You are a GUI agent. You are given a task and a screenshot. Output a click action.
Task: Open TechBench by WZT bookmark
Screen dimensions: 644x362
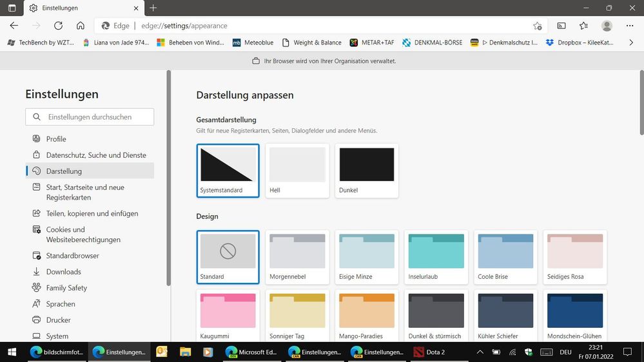pos(41,43)
